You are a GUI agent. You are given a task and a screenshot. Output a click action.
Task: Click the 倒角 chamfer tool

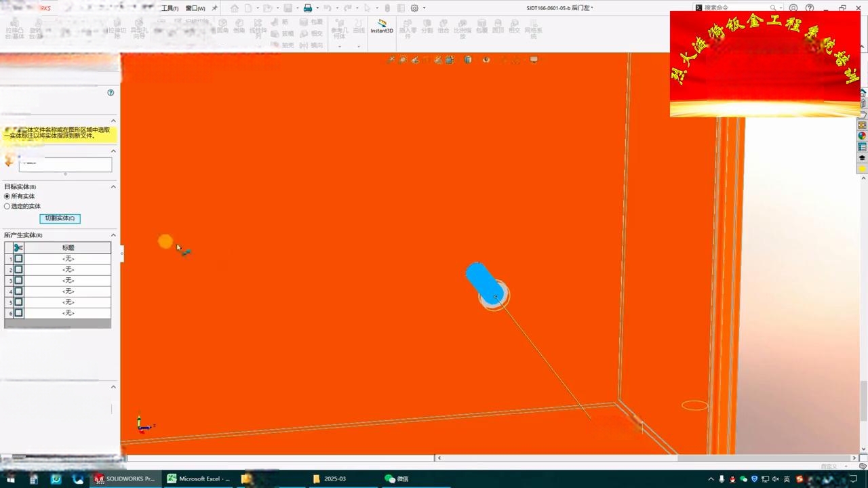coord(239,27)
